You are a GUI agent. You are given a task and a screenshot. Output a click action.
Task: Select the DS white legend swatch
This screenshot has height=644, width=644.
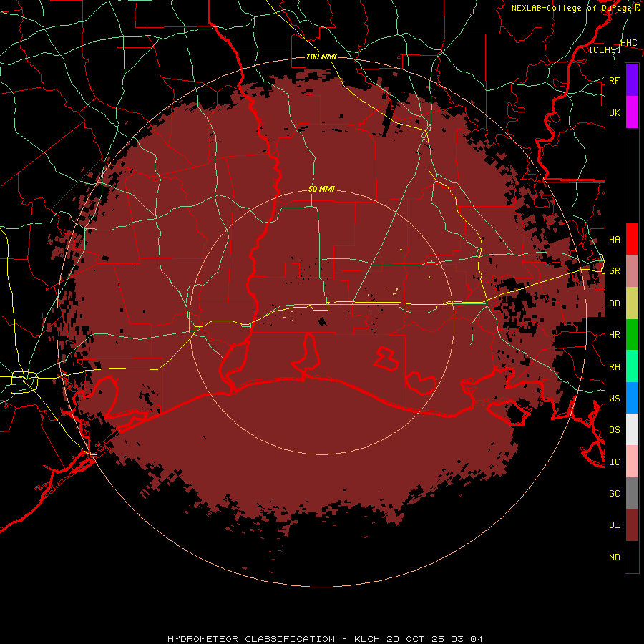tap(632, 429)
